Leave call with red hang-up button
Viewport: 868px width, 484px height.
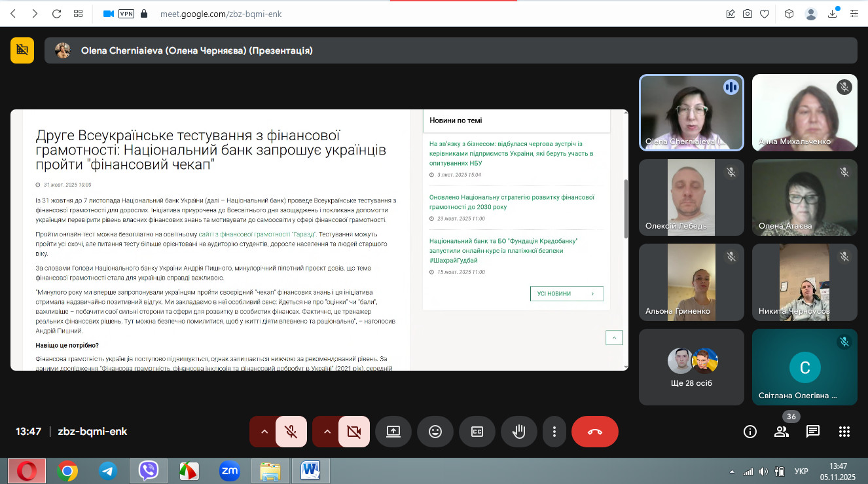[x=594, y=432]
